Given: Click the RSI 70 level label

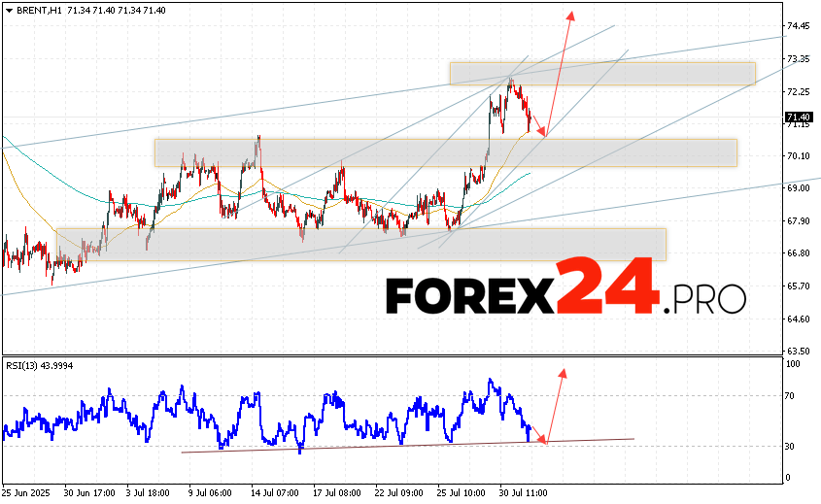Looking at the screenshot, I should point(793,396).
